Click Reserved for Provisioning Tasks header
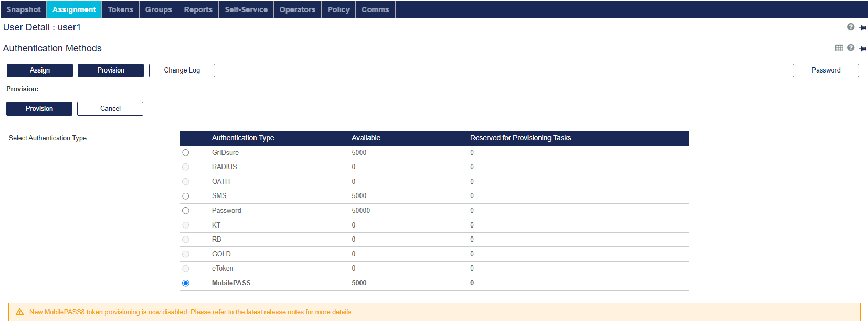The height and width of the screenshot is (330, 868). pyautogui.click(x=521, y=138)
